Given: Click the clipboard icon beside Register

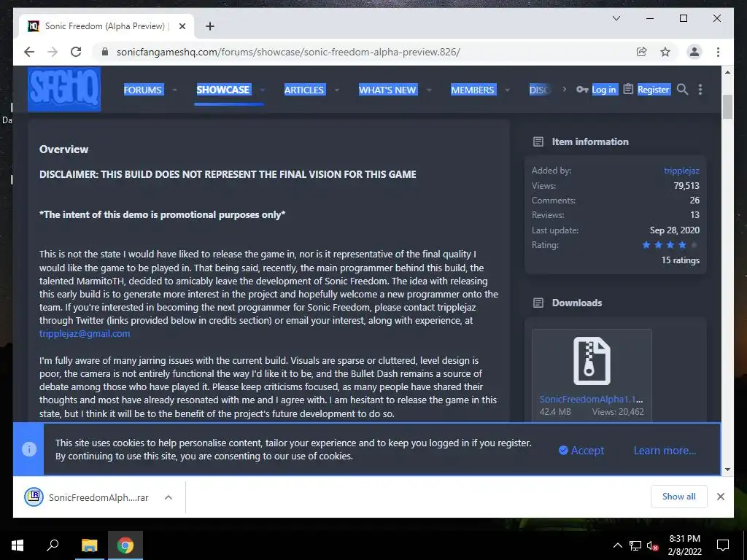Looking at the screenshot, I should click(x=628, y=89).
